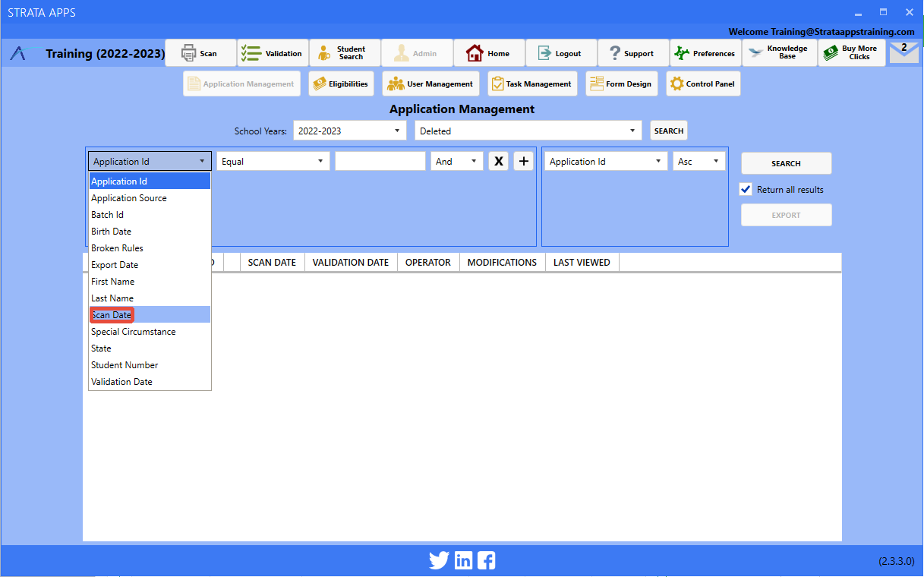Open the Facebook link in footer

(486, 560)
